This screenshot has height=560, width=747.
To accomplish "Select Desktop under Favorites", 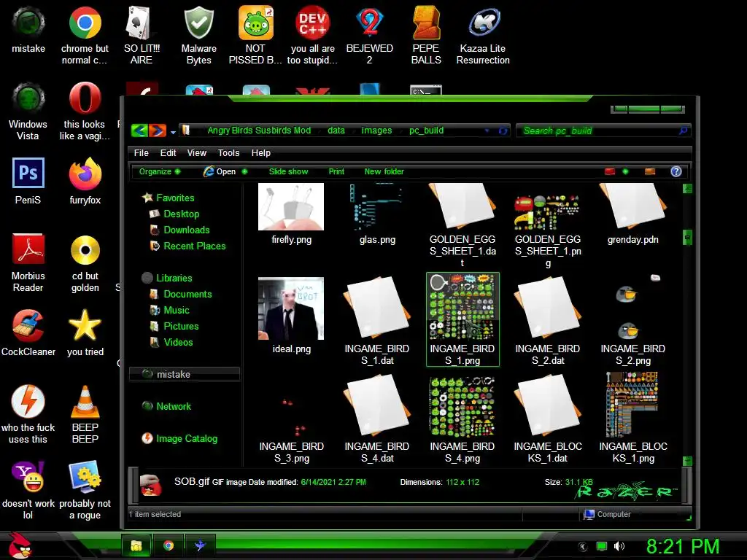I will click(181, 214).
